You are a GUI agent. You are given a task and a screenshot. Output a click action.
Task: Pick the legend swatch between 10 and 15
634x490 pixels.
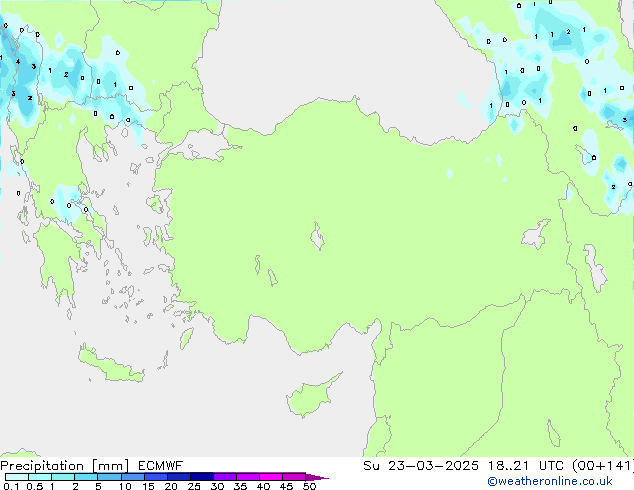[x=133, y=477]
